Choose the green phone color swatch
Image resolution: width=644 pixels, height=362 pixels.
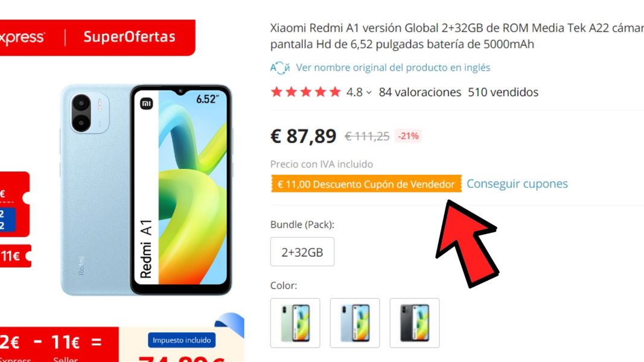(295, 323)
